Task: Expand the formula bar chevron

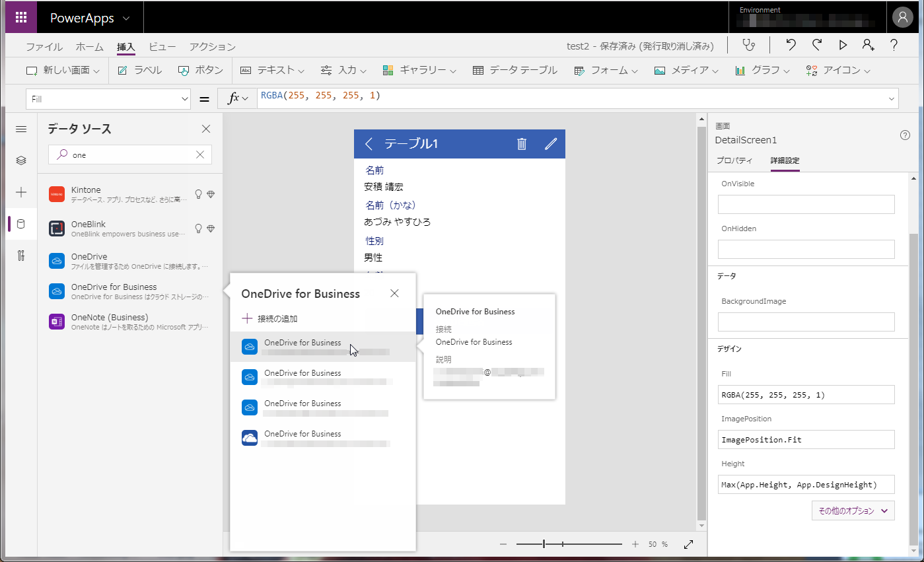Action: pyautogui.click(x=892, y=99)
